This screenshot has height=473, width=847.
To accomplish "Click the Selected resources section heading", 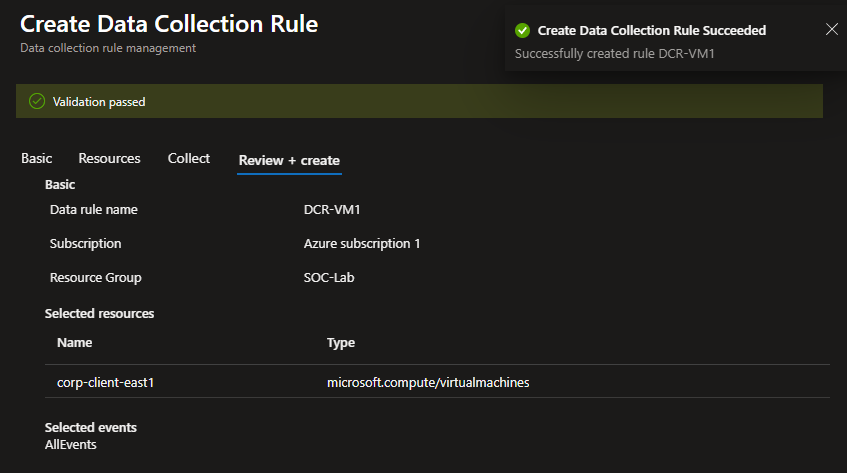I will pos(100,314).
